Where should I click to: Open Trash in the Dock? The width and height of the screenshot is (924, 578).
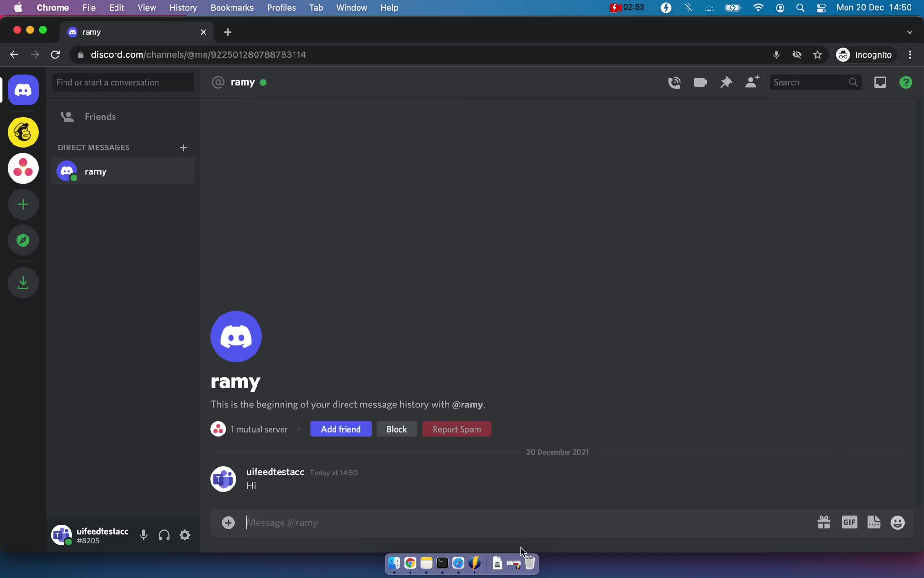coord(529,563)
